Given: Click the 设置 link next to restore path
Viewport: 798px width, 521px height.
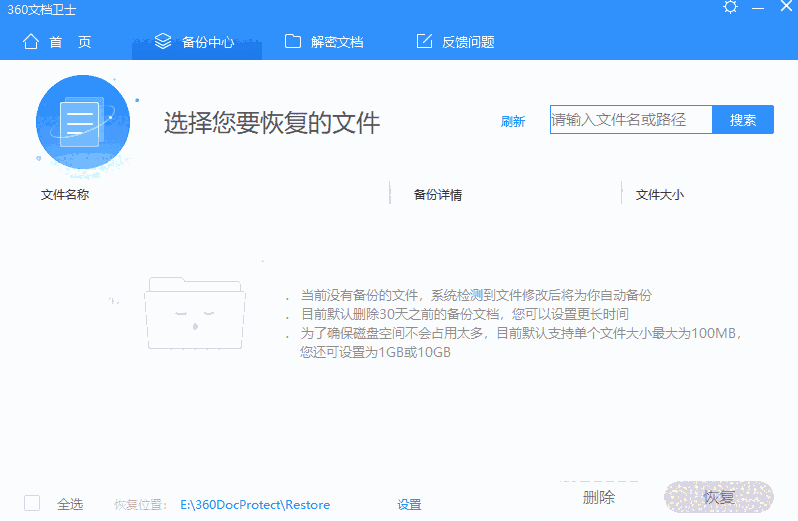Looking at the screenshot, I should (x=409, y=505).
